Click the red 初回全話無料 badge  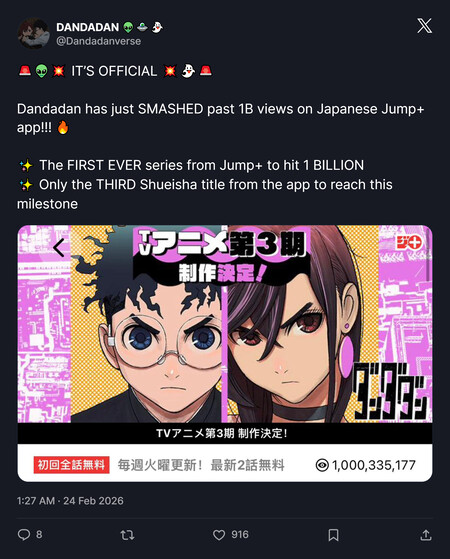click(x=71, y=465)
